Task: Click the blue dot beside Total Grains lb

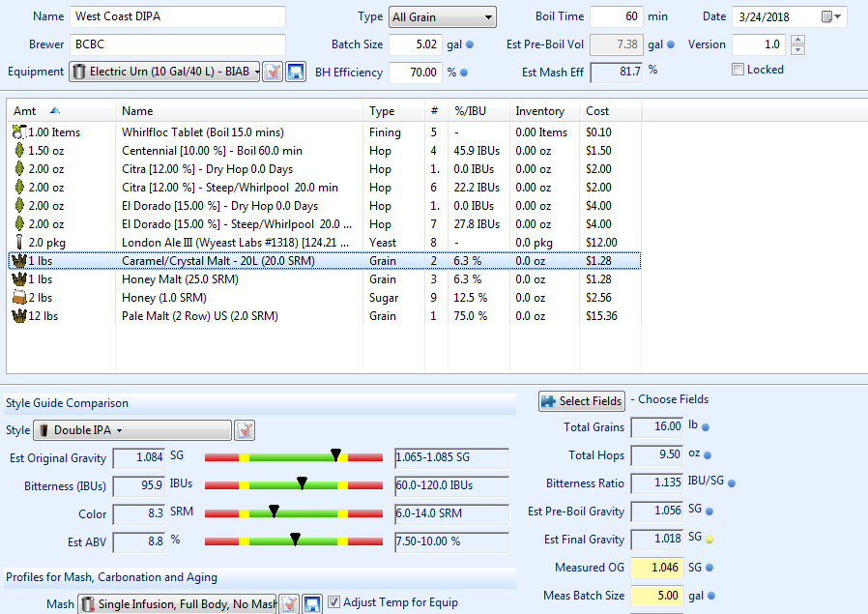Action: click(706, 427)
